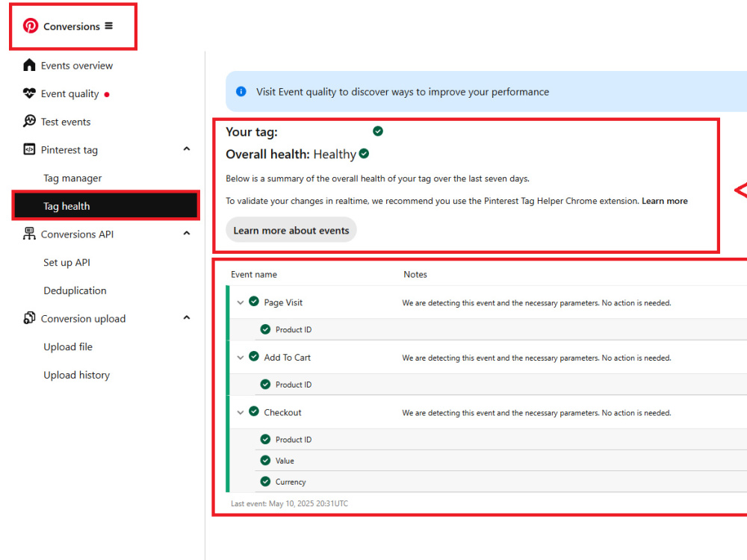Collapse the Add To Cart event row
Image resolution: width=747 pixels, height=560 pixels.
pos(240,357)
